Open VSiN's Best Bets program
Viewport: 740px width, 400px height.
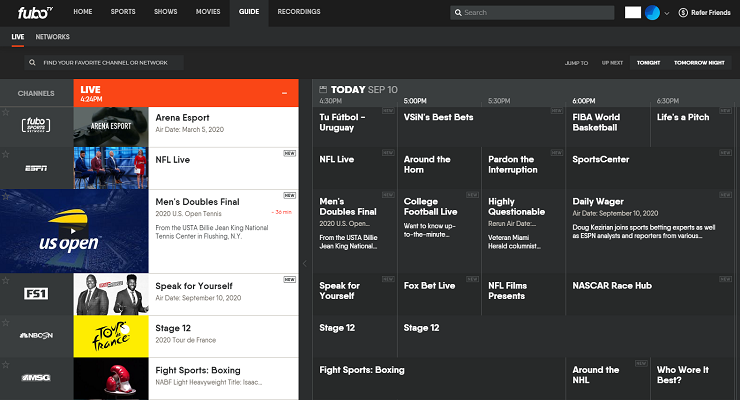pos(481,127)
